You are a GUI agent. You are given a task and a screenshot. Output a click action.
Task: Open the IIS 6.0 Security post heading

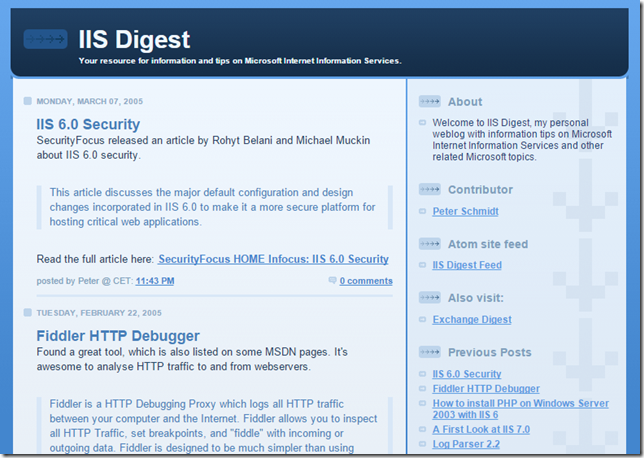tap(88, 124)
